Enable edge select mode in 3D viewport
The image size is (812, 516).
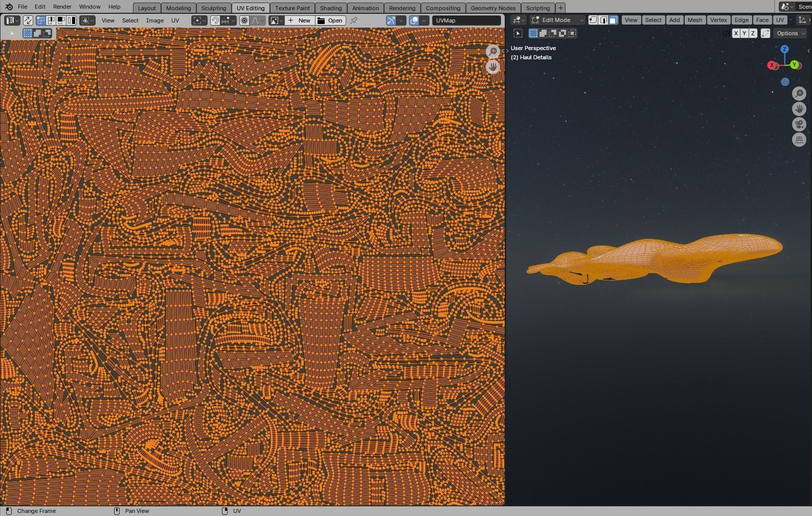[603, 20]
